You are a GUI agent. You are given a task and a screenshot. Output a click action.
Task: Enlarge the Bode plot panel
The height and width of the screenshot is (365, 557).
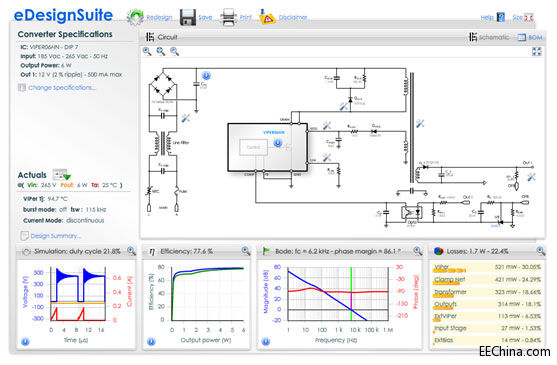coord(418,251)
